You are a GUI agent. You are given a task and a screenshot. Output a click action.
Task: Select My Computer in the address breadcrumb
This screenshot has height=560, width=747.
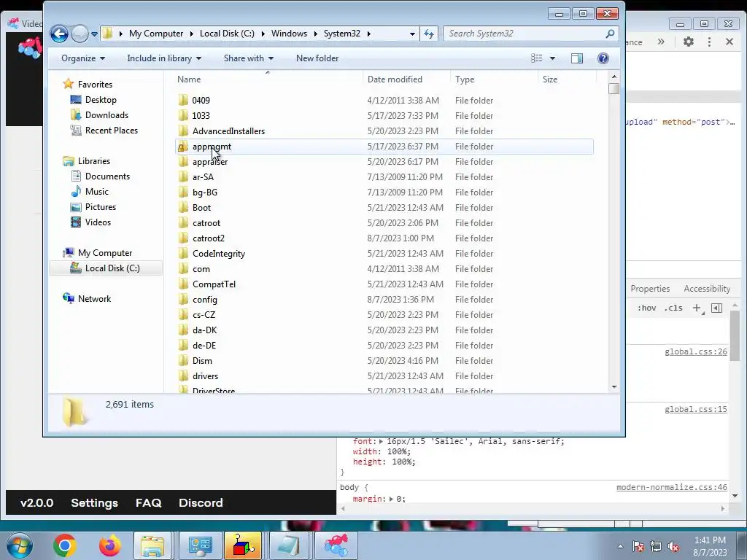tap(156, 34)
